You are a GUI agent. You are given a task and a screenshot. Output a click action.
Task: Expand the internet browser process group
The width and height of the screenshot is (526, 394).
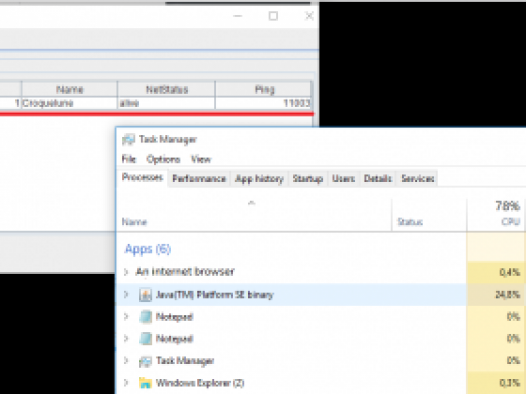coord(126,272)
